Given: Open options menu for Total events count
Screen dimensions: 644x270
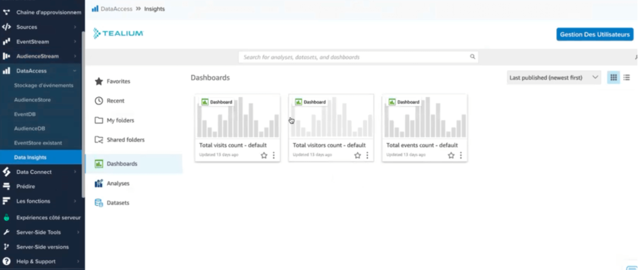Looking at the screenshot, I should pyautogui.click(x=461, y=155).
